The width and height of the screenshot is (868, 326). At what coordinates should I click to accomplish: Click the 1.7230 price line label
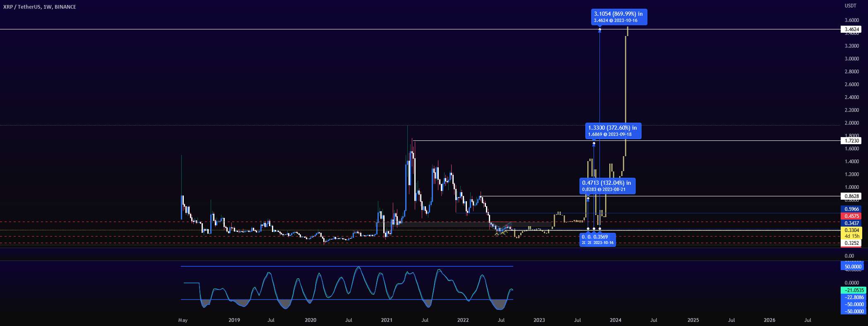[x=851, y=141]
